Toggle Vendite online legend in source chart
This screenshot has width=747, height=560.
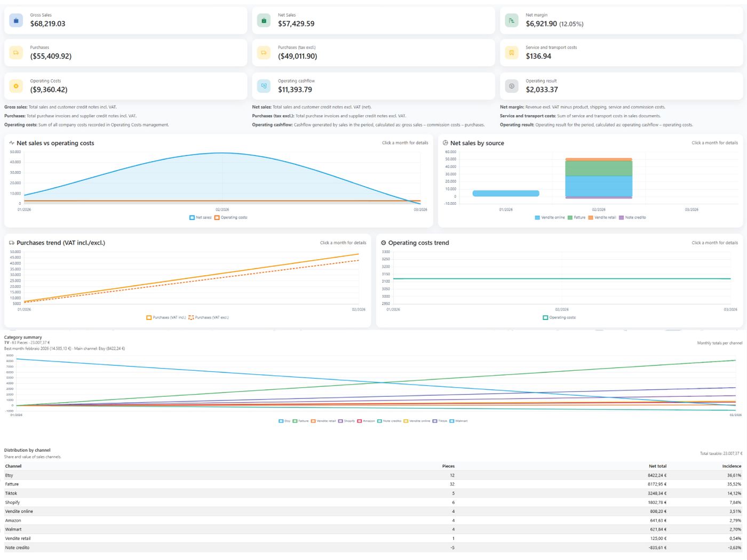pyautogui.click(x=550, y=218)
